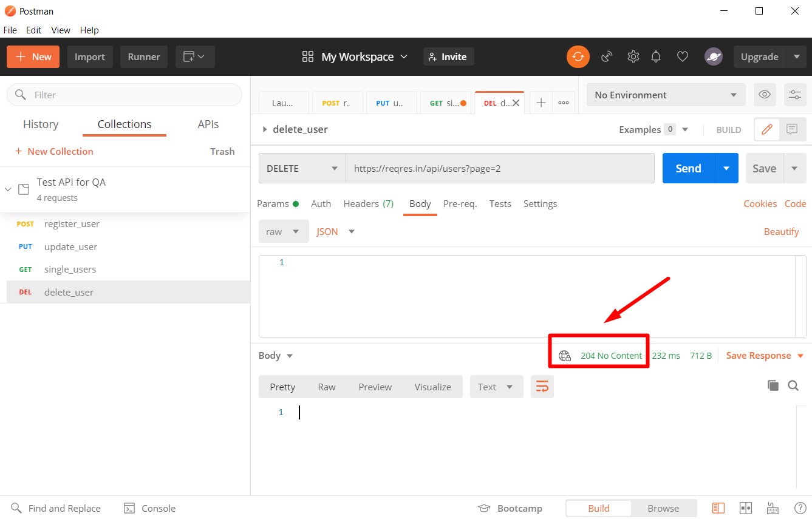Open the comments icon beside BUILD

tap(792, 129)
